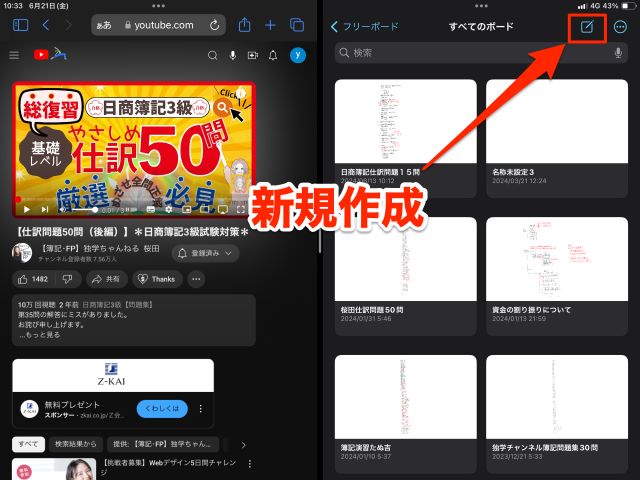Open channel name 独学ちゃんねる 桜田
This screenshot has width=640, height=480.
tap(100, 248)
